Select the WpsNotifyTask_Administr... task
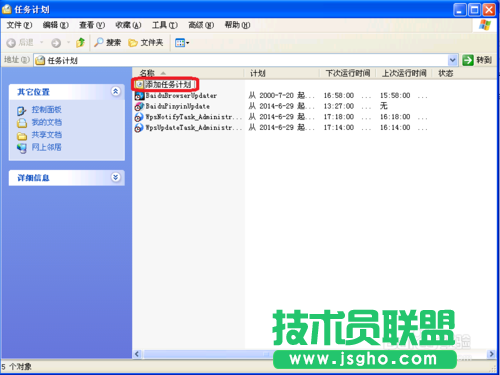 tap(193, 117)
